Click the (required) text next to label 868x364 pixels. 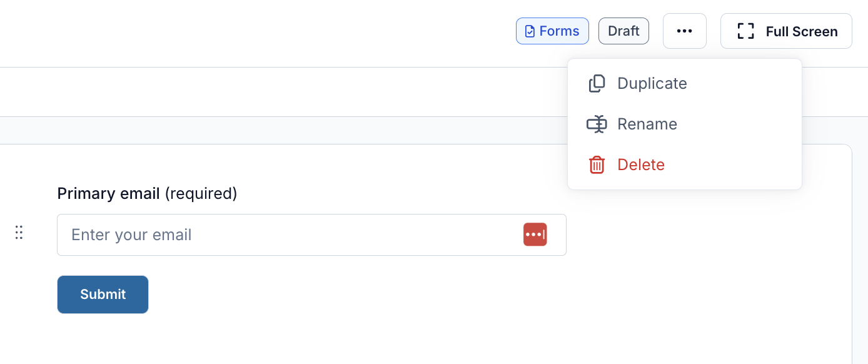click(201, 194)
